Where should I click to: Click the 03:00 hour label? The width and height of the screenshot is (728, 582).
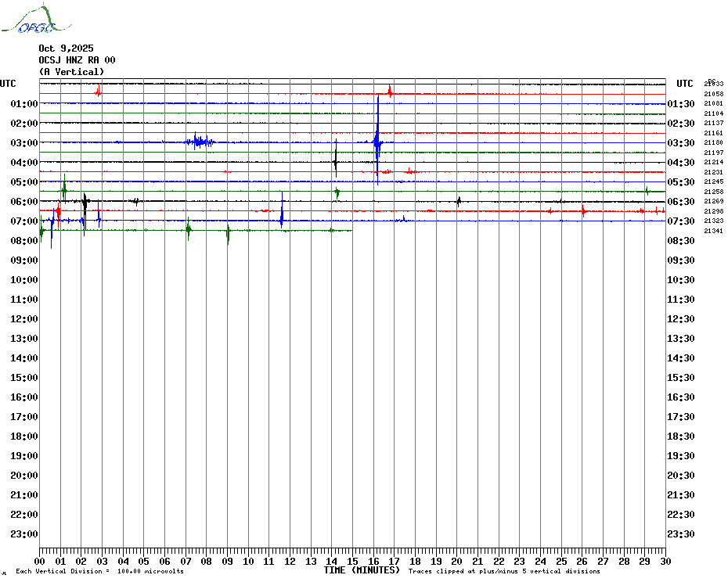[24, 142]
